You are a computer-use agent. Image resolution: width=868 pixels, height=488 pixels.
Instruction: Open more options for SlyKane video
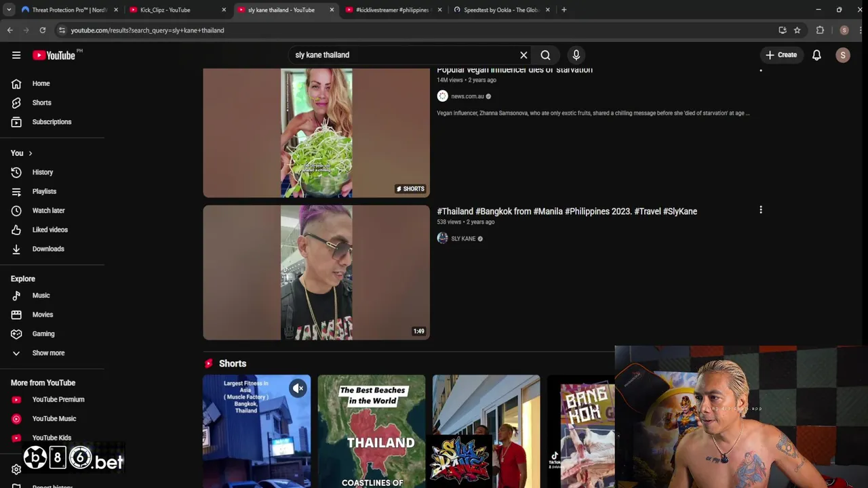pyautogui.click(x=760, y=210)
